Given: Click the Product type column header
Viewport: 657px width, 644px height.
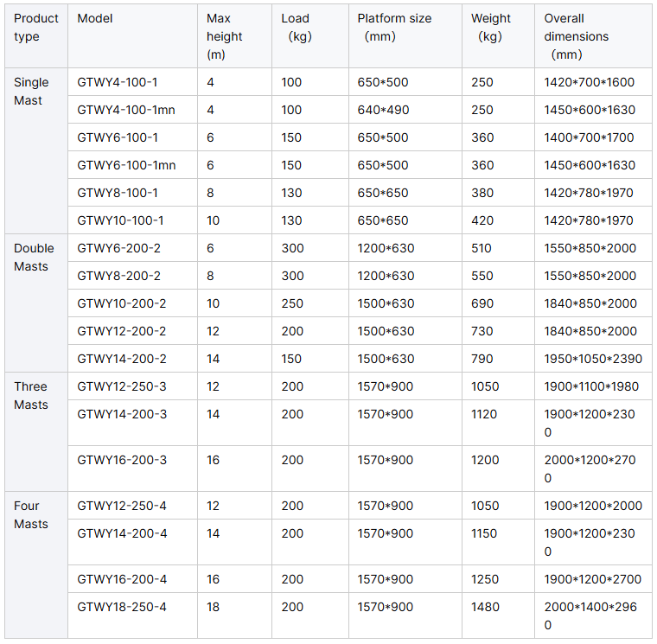Looking at the screenshot, I should [36, 28].
